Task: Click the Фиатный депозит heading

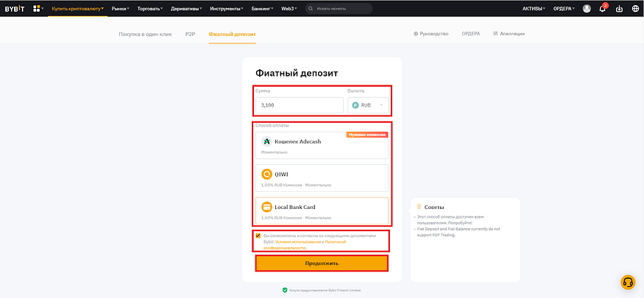Action: tap(297, 74)
